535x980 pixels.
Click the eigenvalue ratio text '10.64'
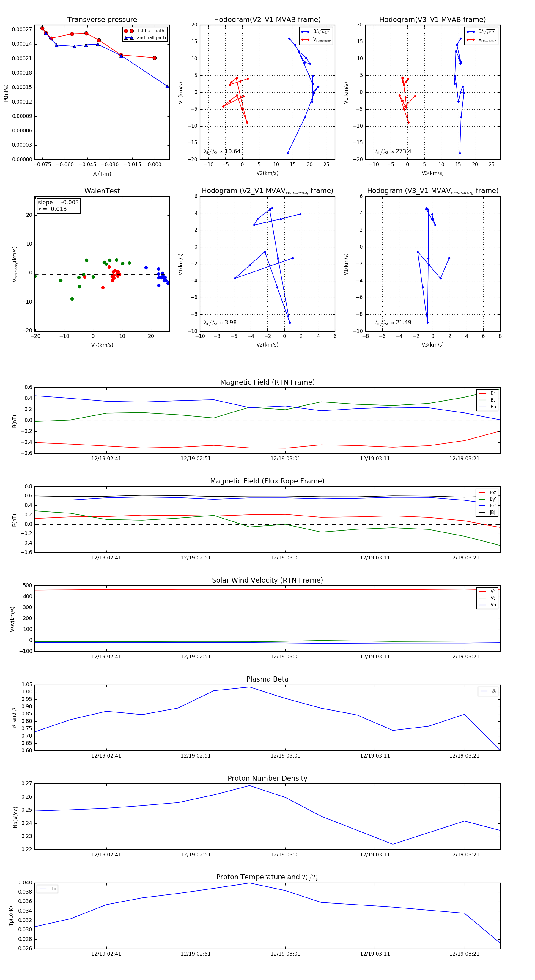tap(233, 151)
